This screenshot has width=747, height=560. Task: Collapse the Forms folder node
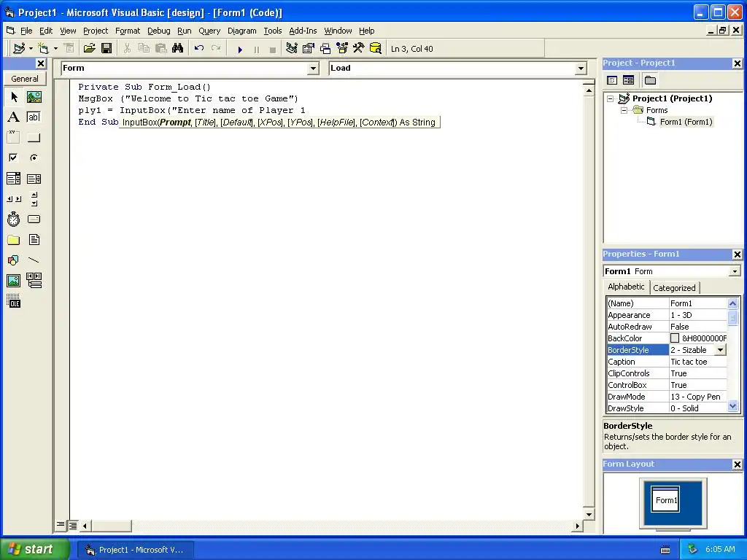624,110
